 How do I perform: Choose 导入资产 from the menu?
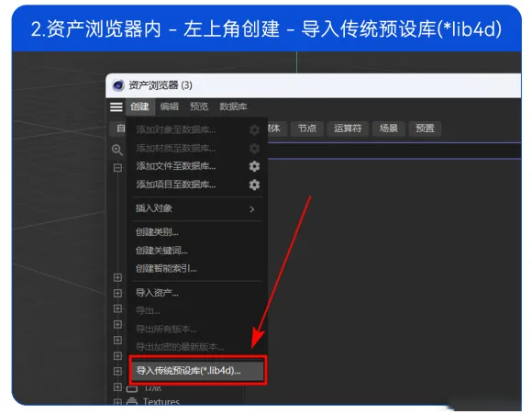[157, 293]
